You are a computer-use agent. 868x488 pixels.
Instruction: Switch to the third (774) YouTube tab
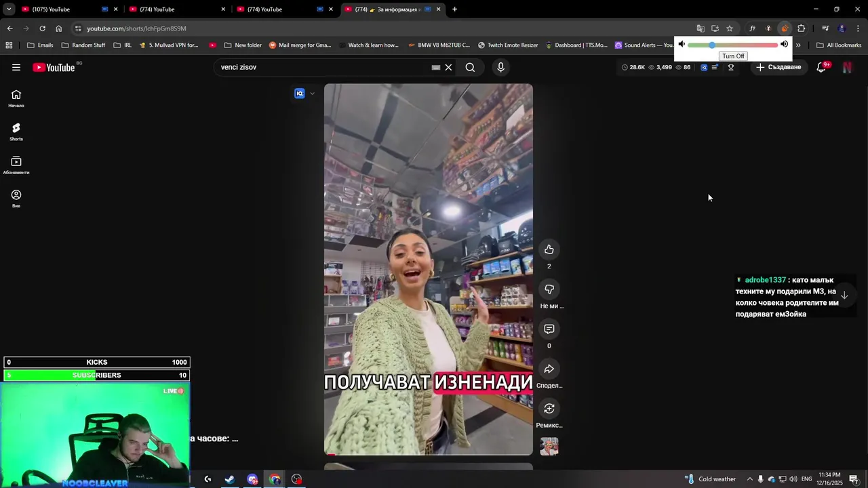point(284,9)
